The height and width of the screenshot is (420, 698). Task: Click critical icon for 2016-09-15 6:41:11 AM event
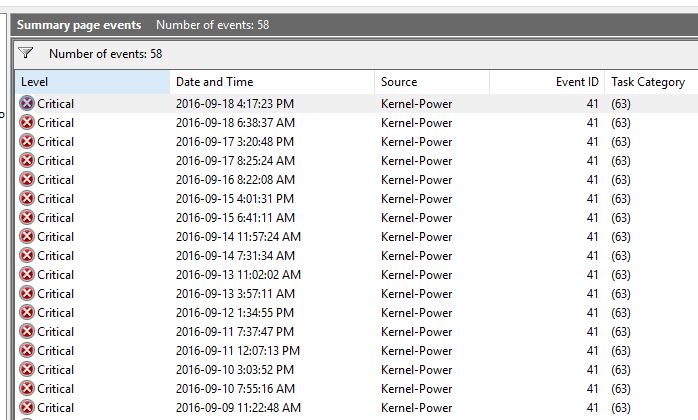[27, 217]
